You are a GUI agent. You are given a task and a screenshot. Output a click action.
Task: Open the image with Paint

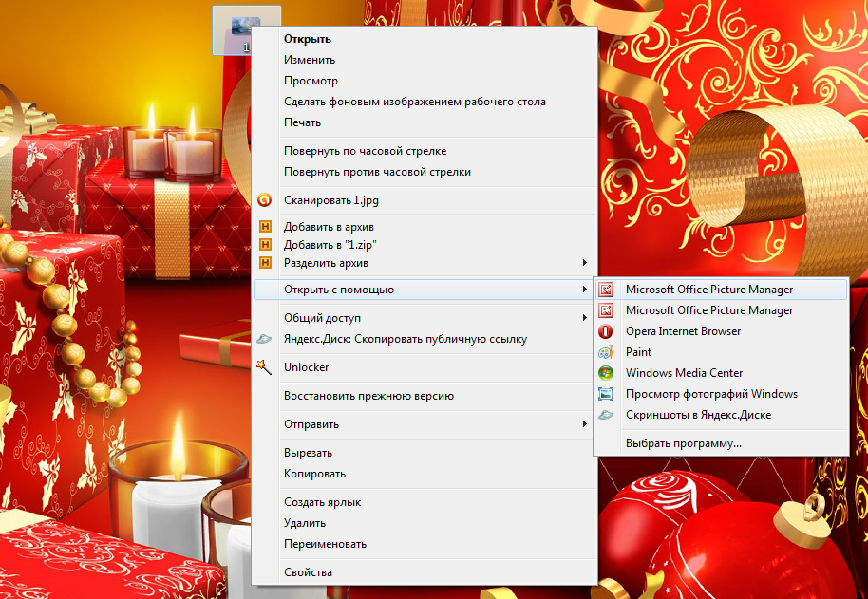tap(721, 352)
